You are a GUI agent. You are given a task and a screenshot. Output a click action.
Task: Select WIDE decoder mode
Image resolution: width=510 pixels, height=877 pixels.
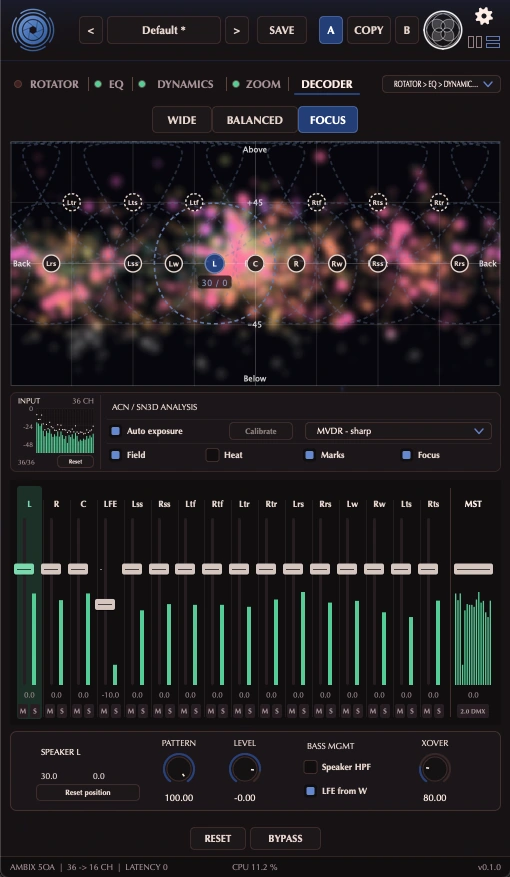[182, 120]
